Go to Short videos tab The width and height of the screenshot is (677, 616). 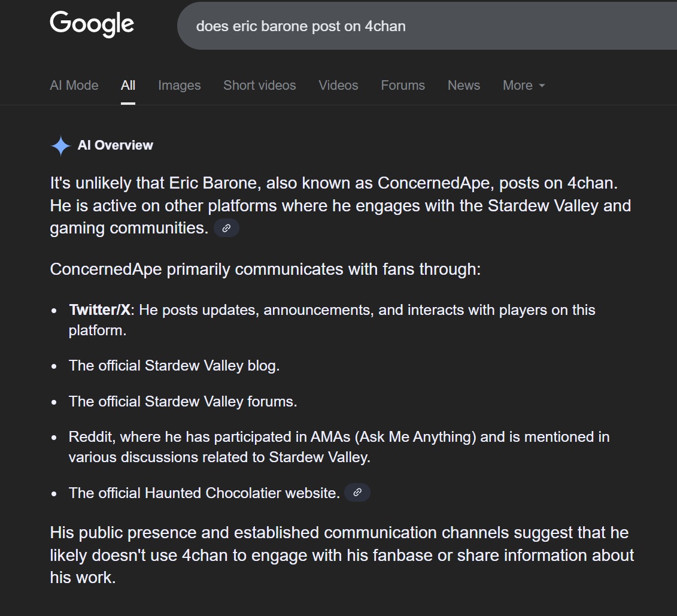pyautogui.click(x=259, y=85)
